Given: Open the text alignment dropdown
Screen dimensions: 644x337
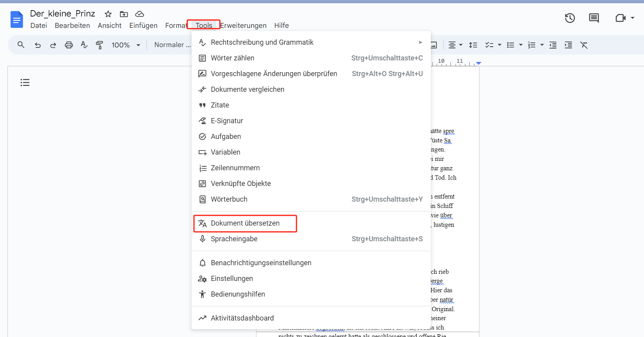Looking at the screenshot, I should click(x=455, y=45).
